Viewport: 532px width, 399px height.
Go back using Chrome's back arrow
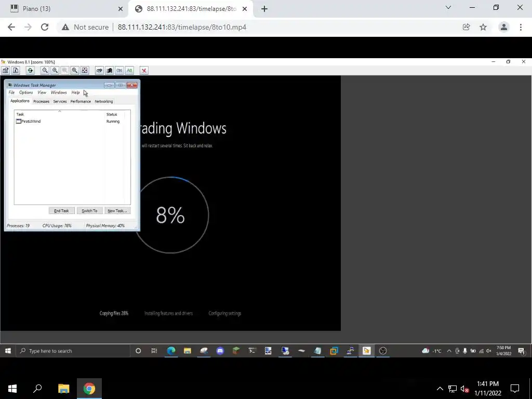(x=11, y=27)
